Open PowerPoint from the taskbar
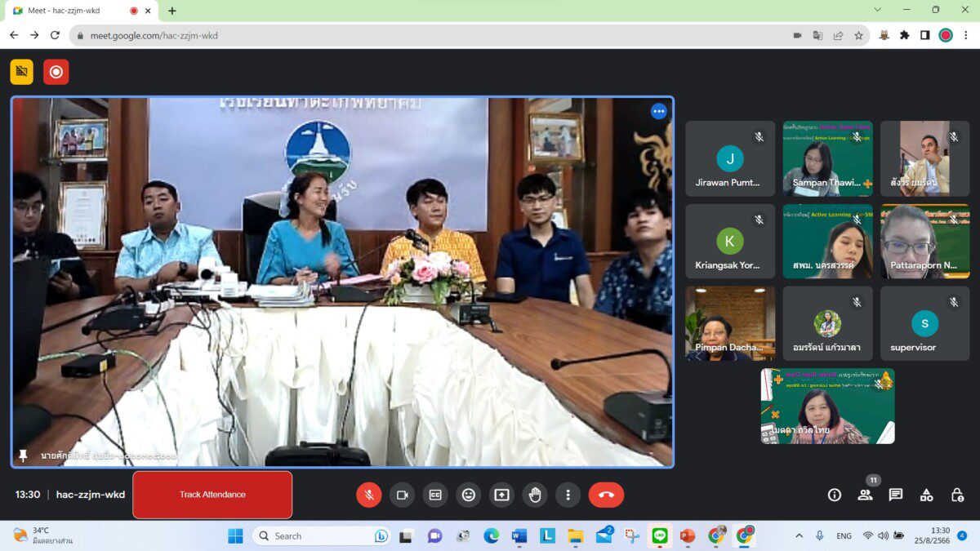The image size is (980, 551). tap(688, 535)
